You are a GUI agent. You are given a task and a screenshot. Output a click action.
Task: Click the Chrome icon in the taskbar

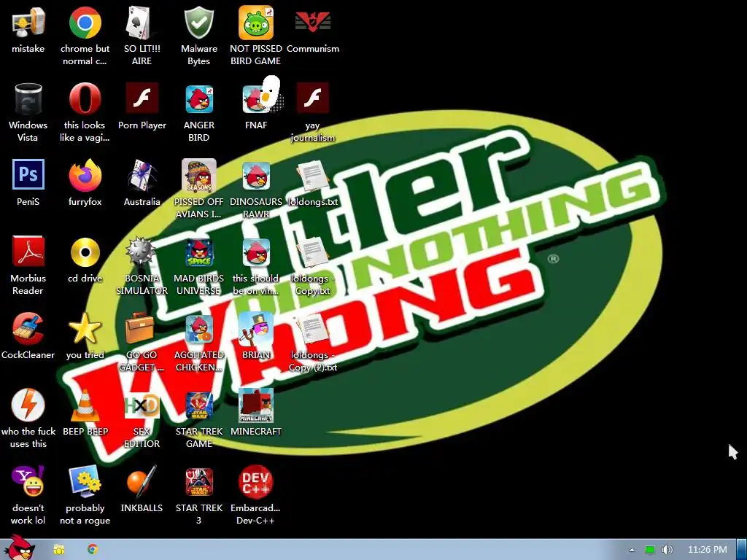[x=93, y=550]
